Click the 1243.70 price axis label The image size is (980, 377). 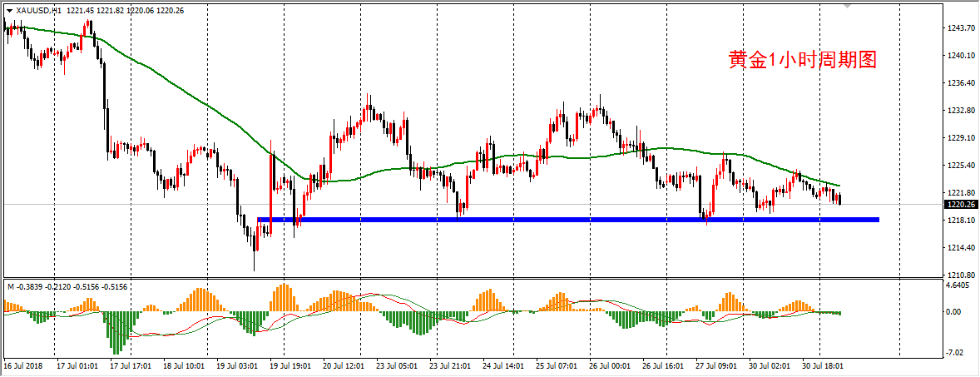click(x=960, y=27)
